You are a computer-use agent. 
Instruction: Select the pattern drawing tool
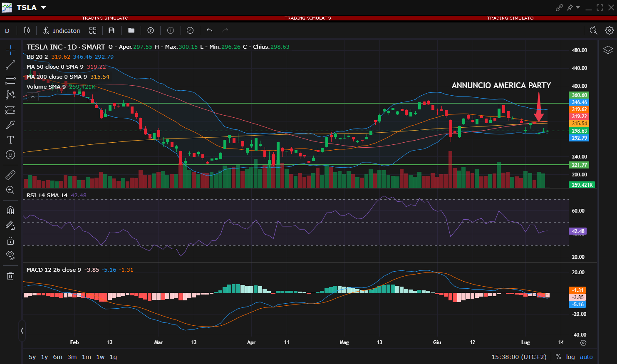coord(10,95)
